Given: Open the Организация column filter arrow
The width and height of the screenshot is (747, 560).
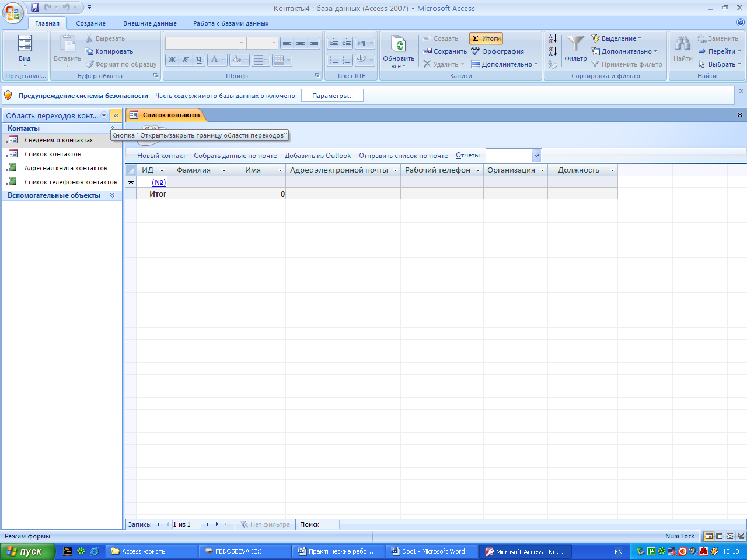Looking at the screenshot, I should (x=542, y=170).
